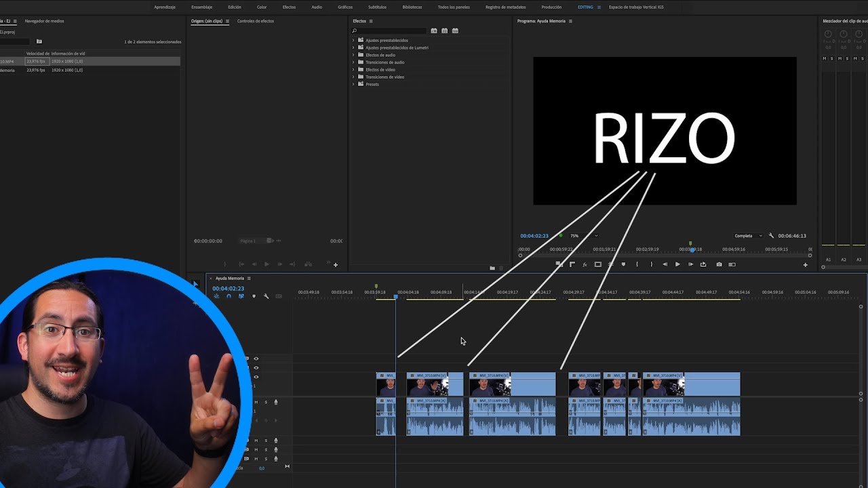Screen dimensions: 868x488
Task: Close the Ayuda Memoria sequence tab
Action: pos(211,278)
